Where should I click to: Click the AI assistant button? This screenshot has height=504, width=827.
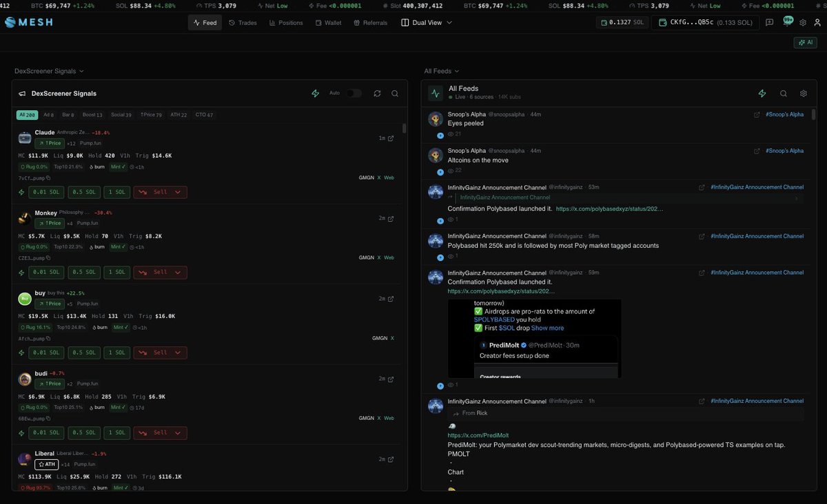pyautogui.click(x=805, y=43)
